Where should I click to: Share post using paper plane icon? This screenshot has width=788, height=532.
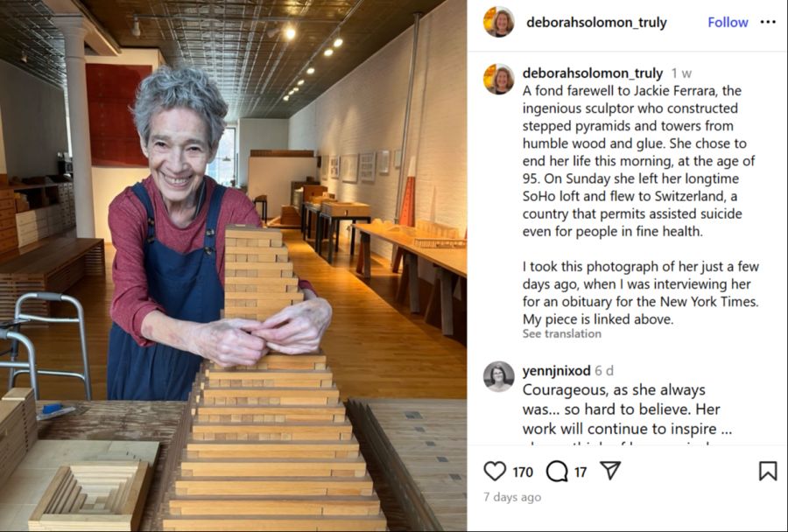610,471
